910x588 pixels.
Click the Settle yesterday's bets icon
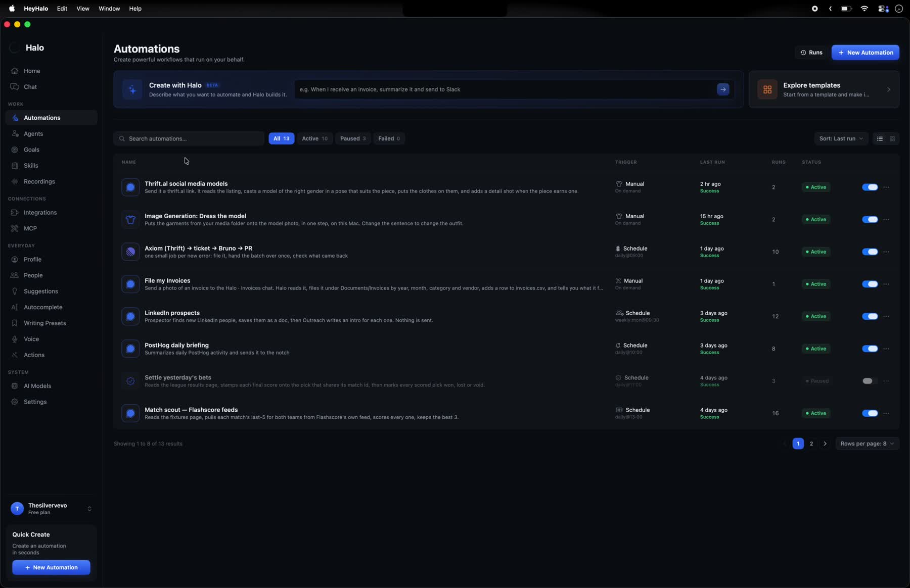coord(130,381)
